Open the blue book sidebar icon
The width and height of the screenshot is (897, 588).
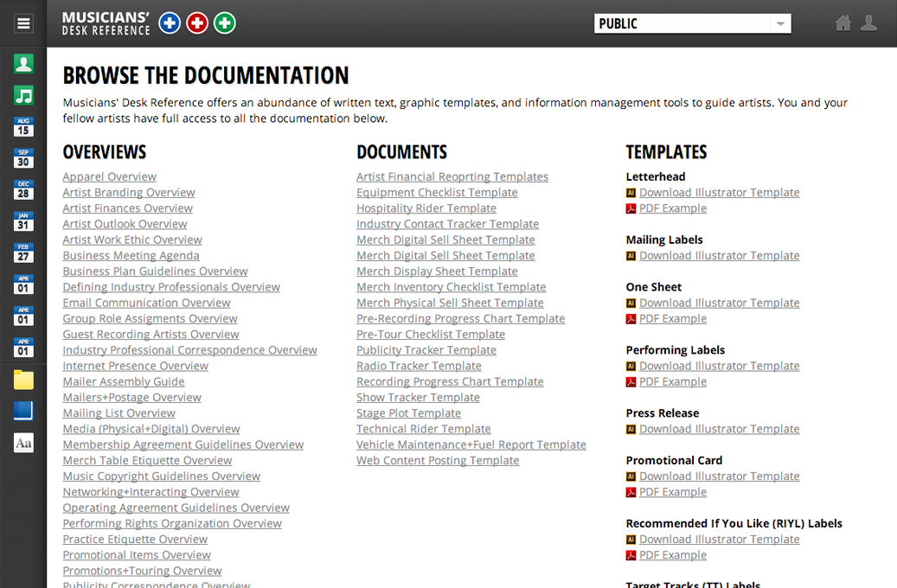(x=23, y=411)
